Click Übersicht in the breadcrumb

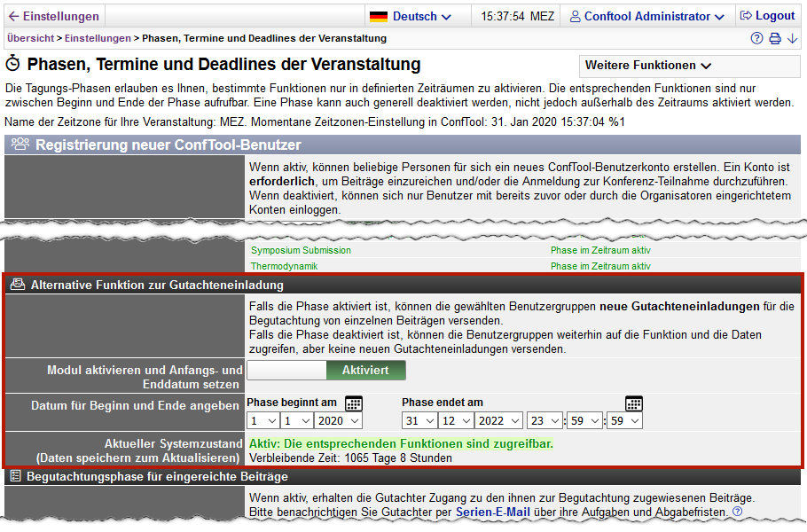pos(29,39)
